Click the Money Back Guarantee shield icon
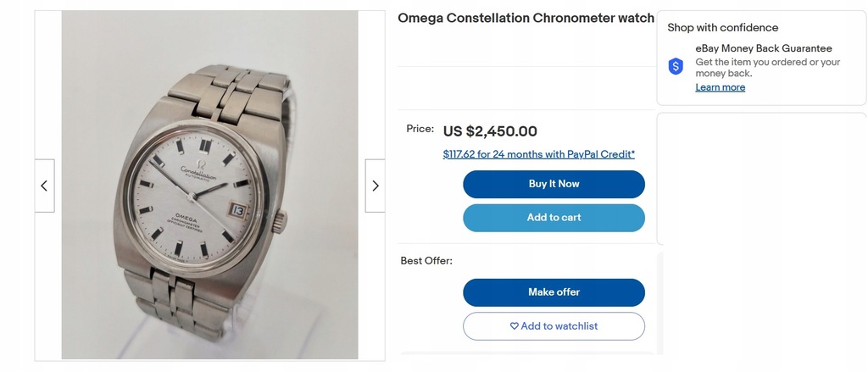The height and width of the screenshot is (372, 868). [x=676, y=66]
